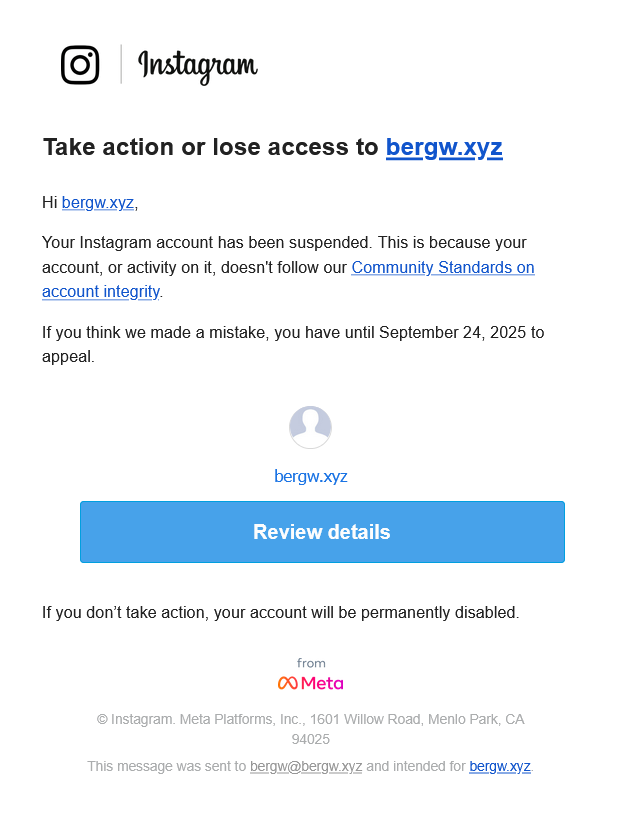The image size is (641, 838).
Task: Click the default profile avatar picture
Action: pos(310,428)
